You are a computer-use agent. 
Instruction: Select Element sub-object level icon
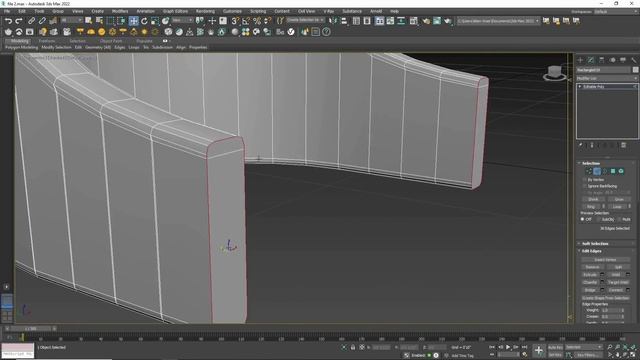(621, 171)
